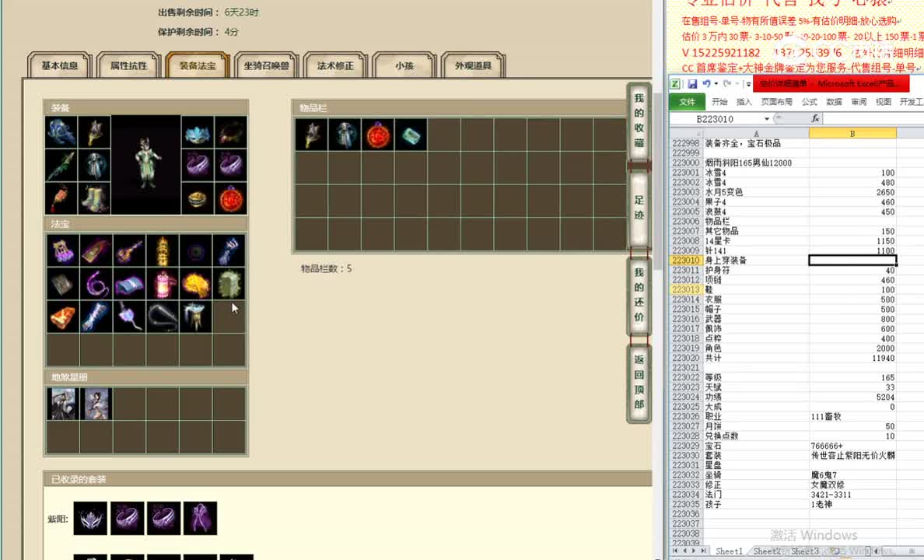
Task: Switch to the 小孩 tab
Action: point(404,65)
